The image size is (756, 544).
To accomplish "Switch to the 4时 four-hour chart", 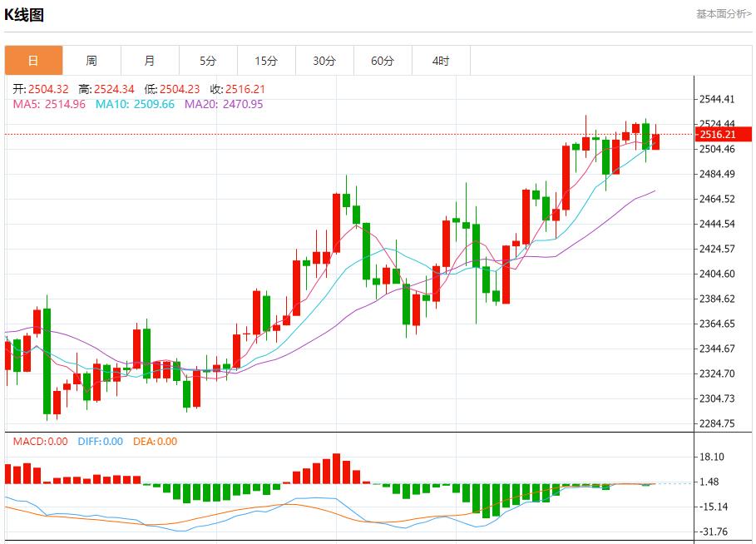I will click(441, 60).
